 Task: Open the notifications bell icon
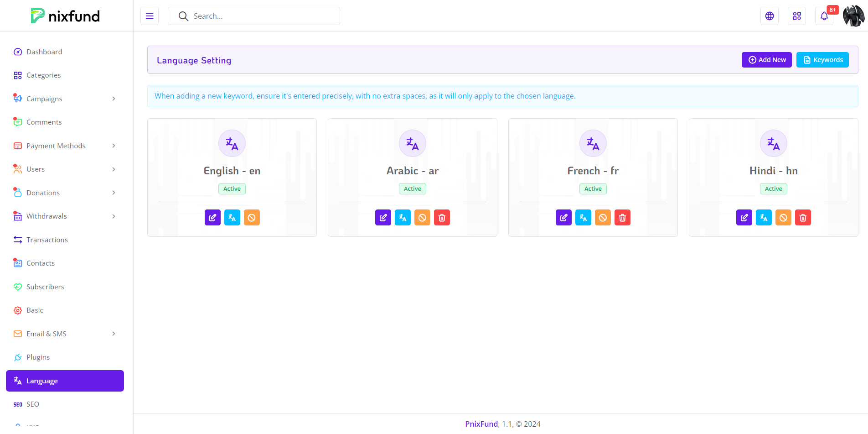point(824,16)
